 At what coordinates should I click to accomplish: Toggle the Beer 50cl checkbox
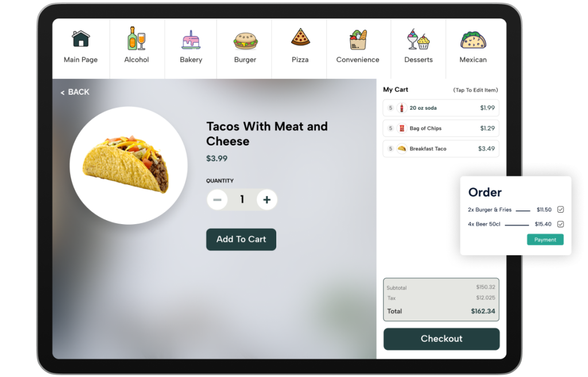click(x=560, y=224)
